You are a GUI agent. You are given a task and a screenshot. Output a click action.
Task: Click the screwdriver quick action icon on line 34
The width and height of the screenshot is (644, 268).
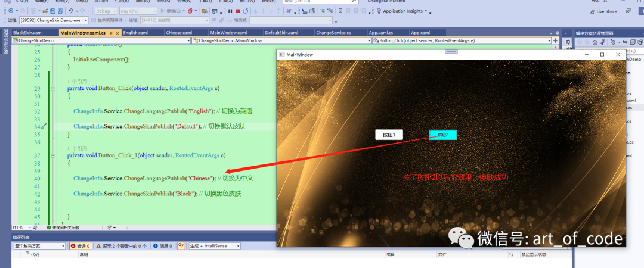tap(44, 126)
